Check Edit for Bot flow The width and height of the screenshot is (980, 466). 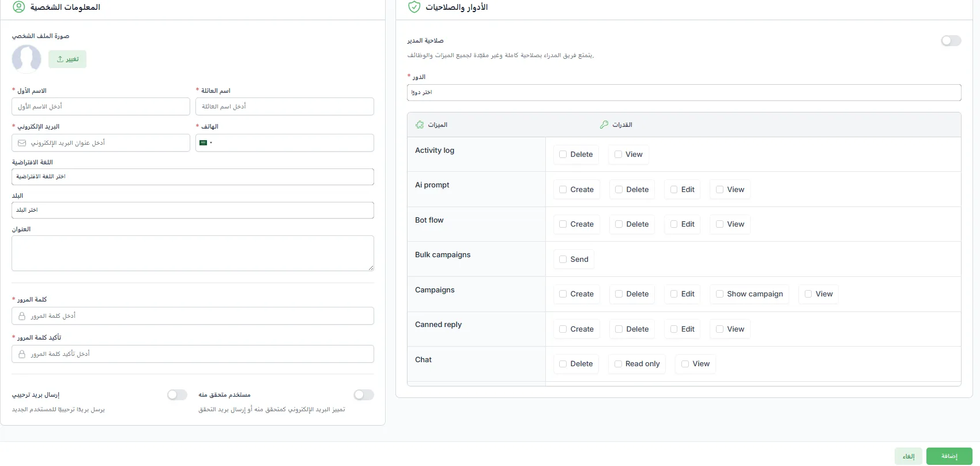[x=673, y=224]
